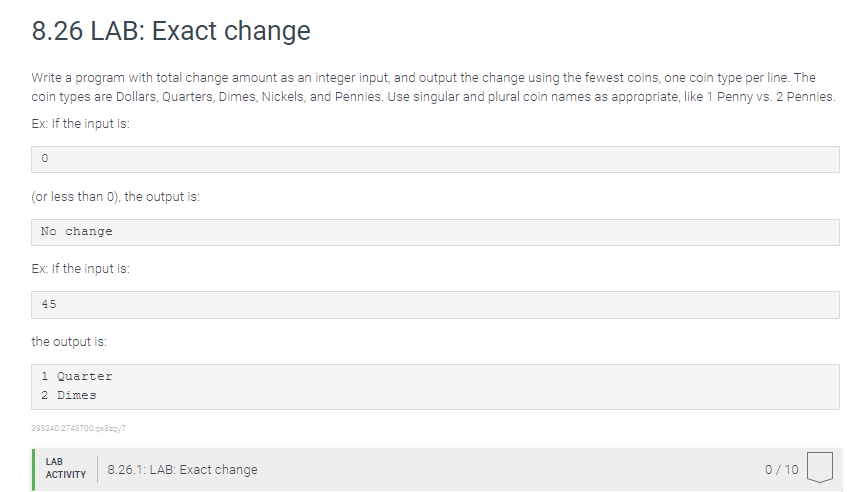Click the 8.26 LAB: Exact change heading
Viewport: 858px width, 492px height.
point(171,31)
